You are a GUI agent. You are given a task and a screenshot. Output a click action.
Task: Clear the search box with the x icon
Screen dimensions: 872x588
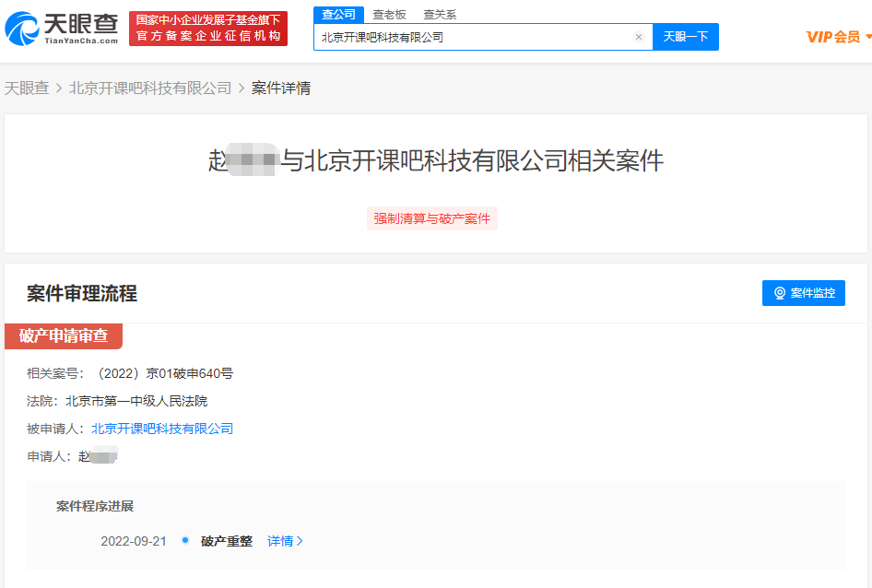click(x=639, y=37)
